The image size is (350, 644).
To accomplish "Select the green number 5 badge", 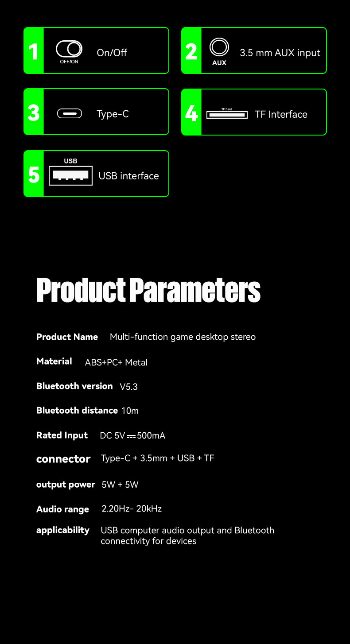I will click(34, 174).
